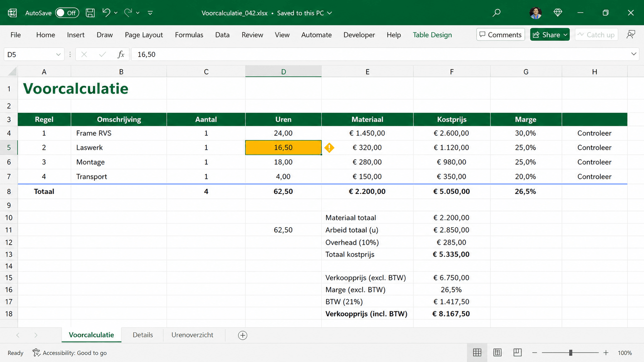This screenshot has width=644, height=362.
Task: Expand the file name saved-location chevron
Action: (330, 13)
